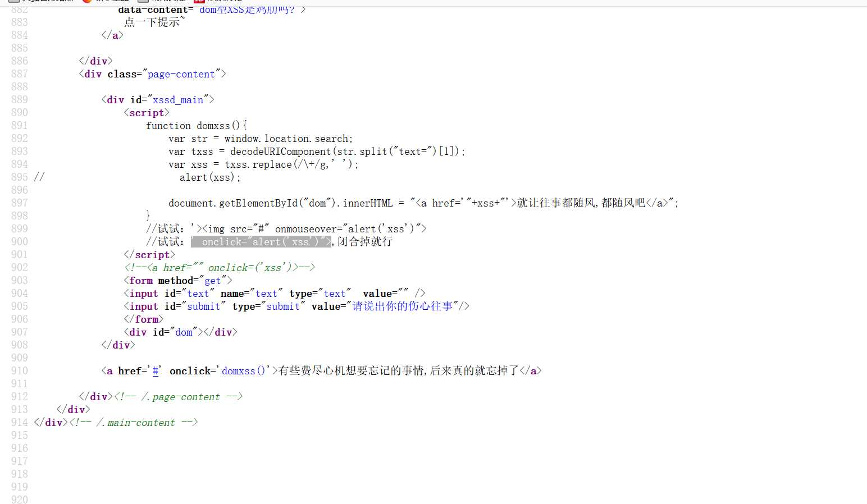The width and height of the screenshot is (867, 504).
Task: Click the id value "xssd_main"
Action: tap(178, 100)
